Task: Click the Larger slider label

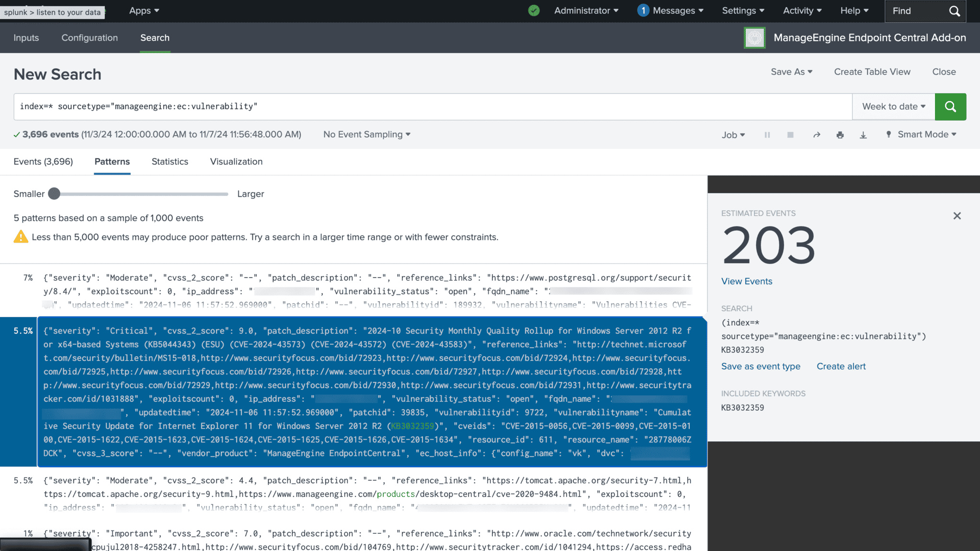Action: click(251, 194)
